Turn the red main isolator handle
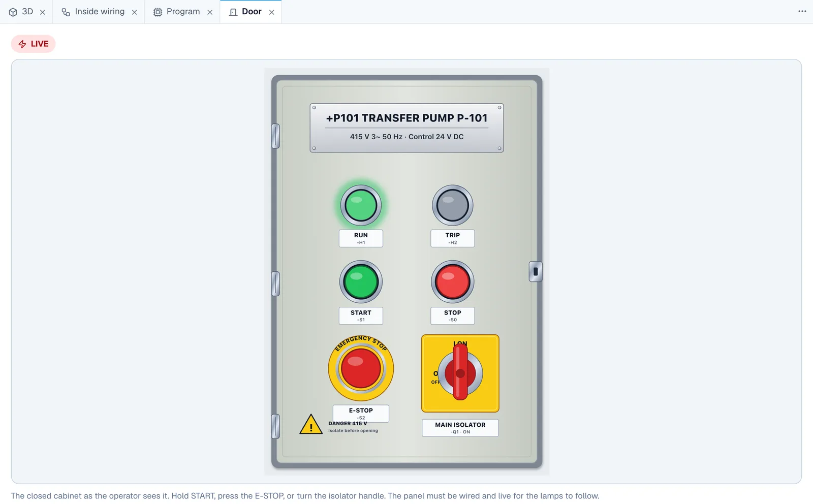 [x=460, y=372]
